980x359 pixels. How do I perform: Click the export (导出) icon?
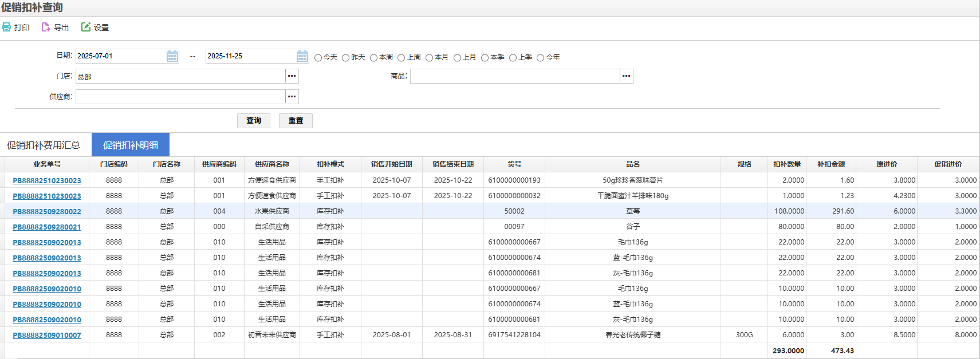point(46,27)
